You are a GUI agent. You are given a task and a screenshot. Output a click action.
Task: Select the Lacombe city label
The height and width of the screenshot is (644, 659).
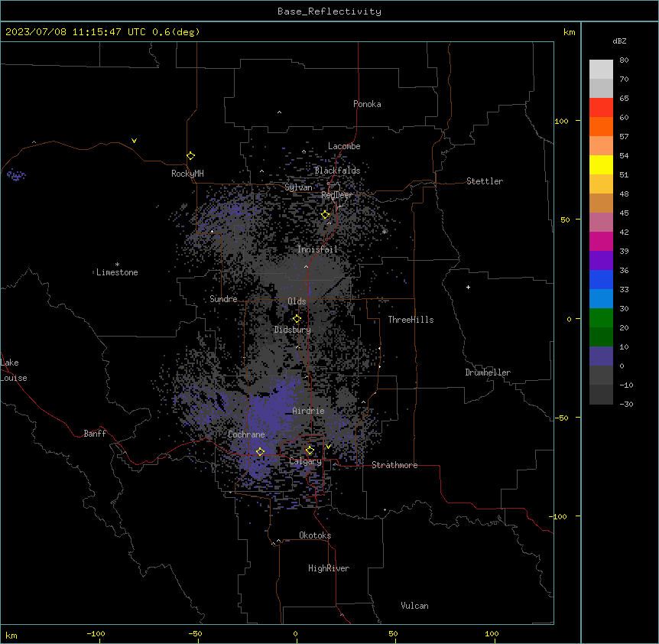(344, 146)
